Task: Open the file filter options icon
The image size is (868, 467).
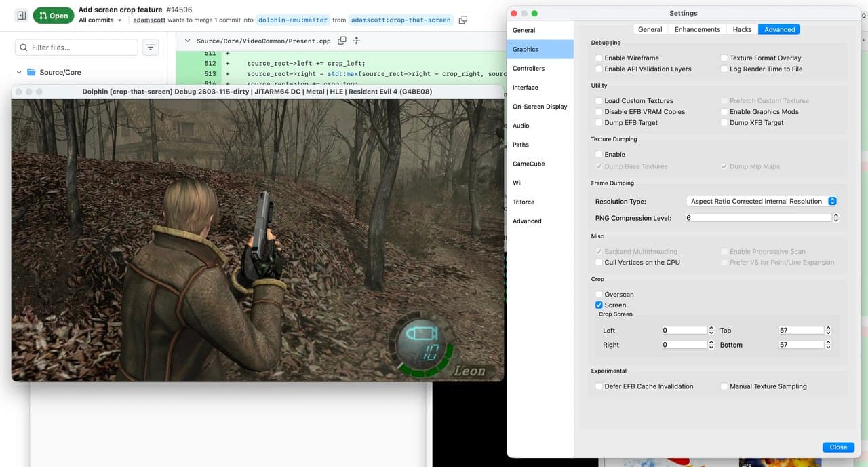Action: tap(151, 48)
